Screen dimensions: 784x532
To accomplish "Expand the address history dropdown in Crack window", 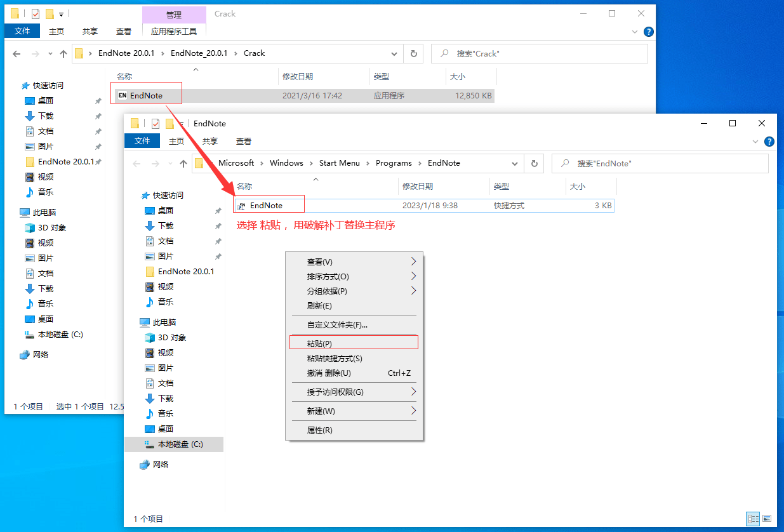I will 394,54.
